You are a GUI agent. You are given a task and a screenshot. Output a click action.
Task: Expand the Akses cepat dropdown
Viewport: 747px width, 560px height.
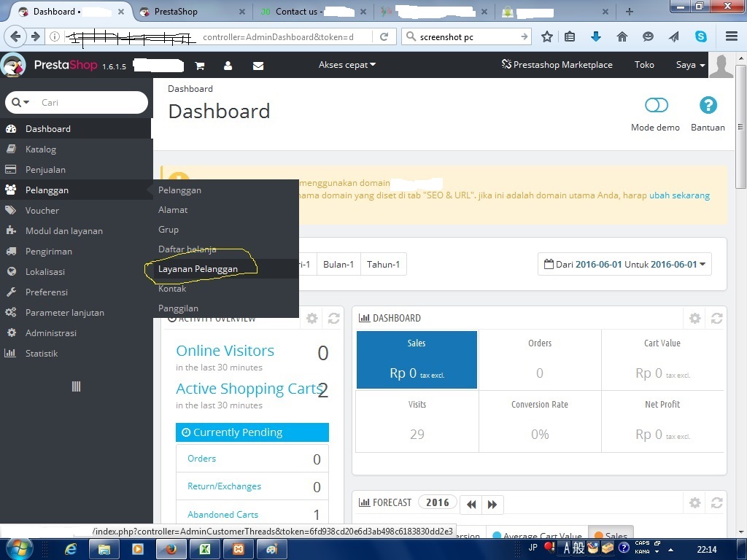(347, 65)
